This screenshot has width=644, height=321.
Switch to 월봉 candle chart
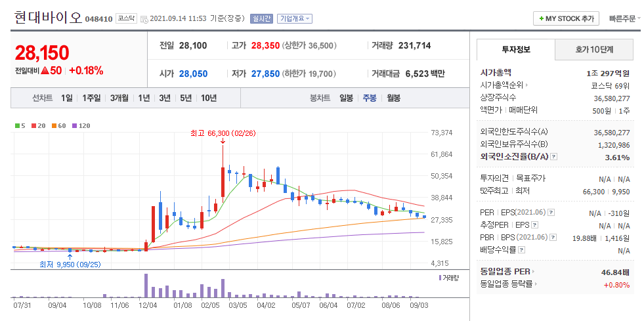(x=393, y=98)
